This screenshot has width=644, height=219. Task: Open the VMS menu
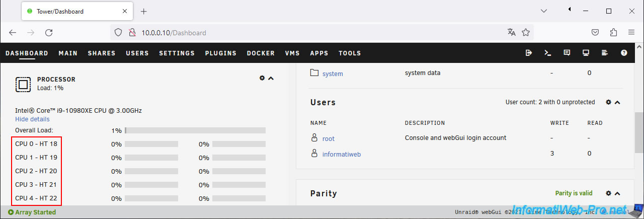click(292, 53)
